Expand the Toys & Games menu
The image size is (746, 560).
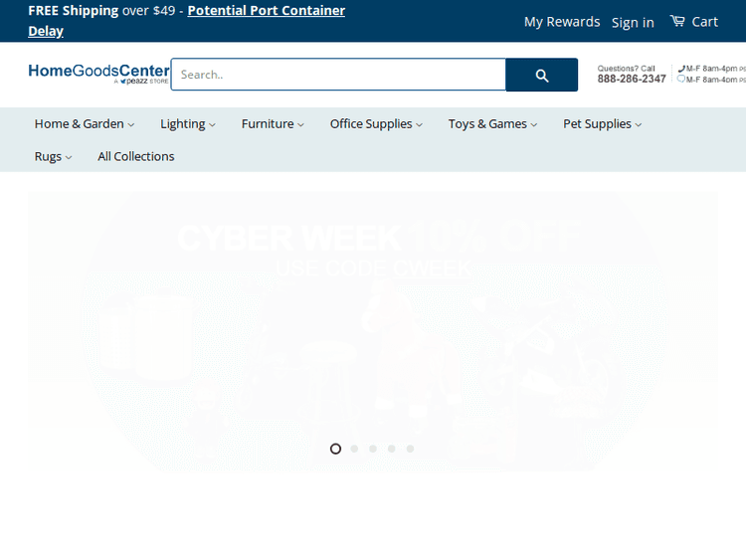point(492,124)
